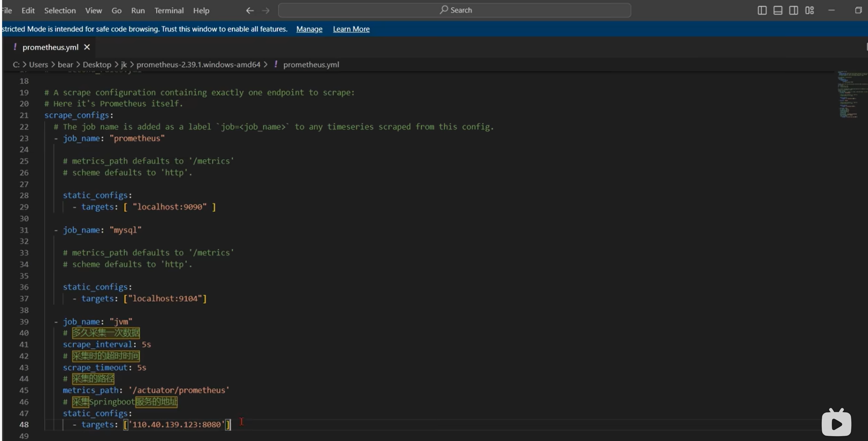Expand the Users breadcrumb segment
This screenshot has height=441, width=868.
click(x=38, y=64)
